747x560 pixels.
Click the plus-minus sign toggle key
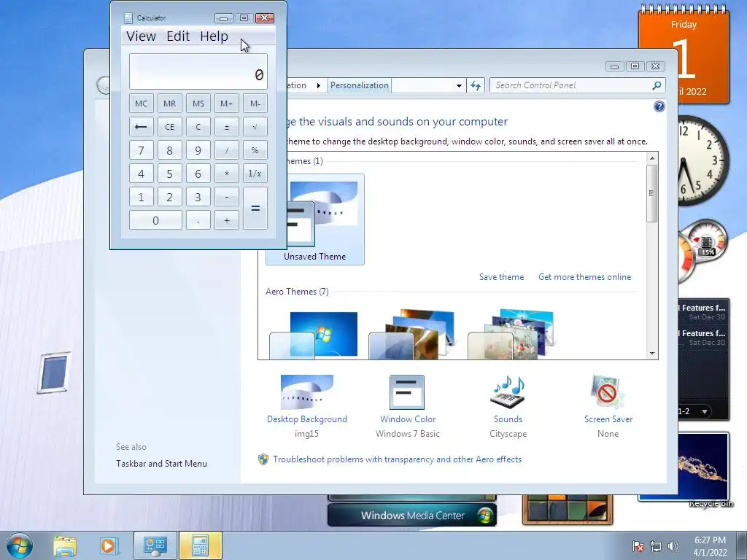(x=227, y=127)
